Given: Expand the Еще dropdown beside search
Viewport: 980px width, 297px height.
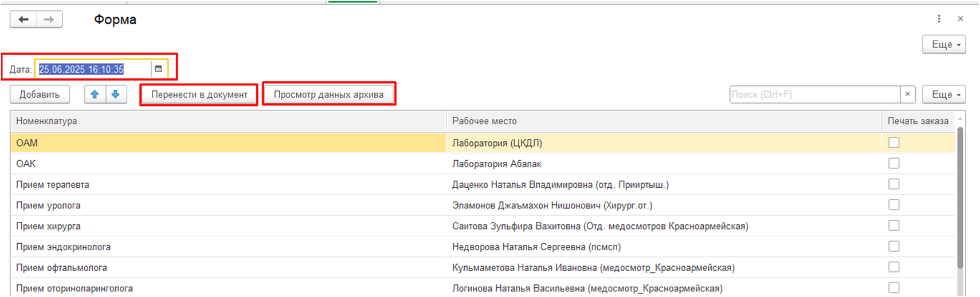Looking at the screenshot, I should pos(943,94).
